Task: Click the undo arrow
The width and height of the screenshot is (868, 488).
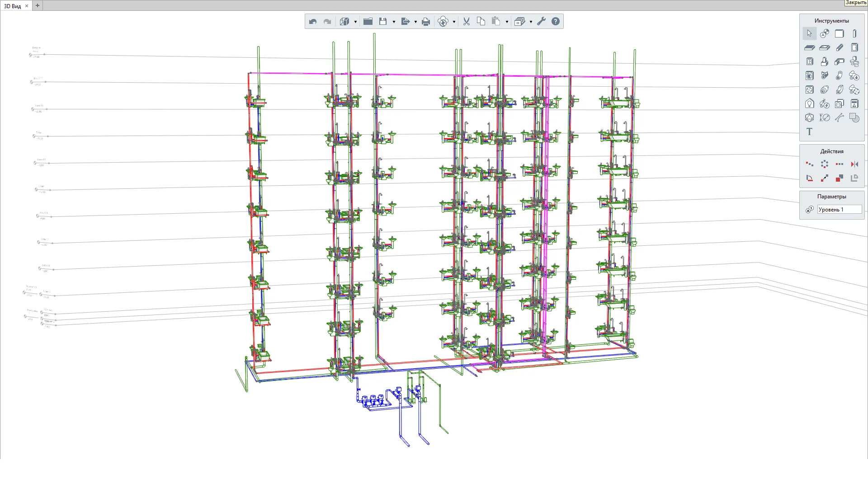Action: coord(313,21)
